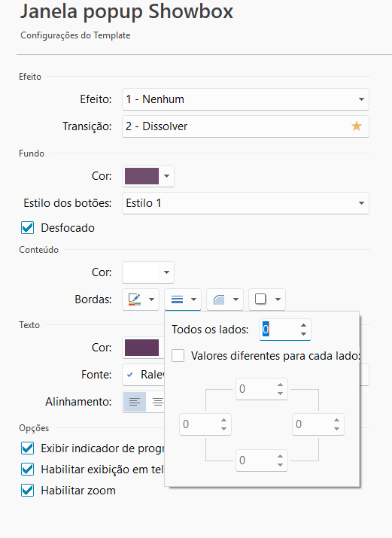The image size is (392, 538).
Task: Open the border shadow square icon
Action: (260, 299)
